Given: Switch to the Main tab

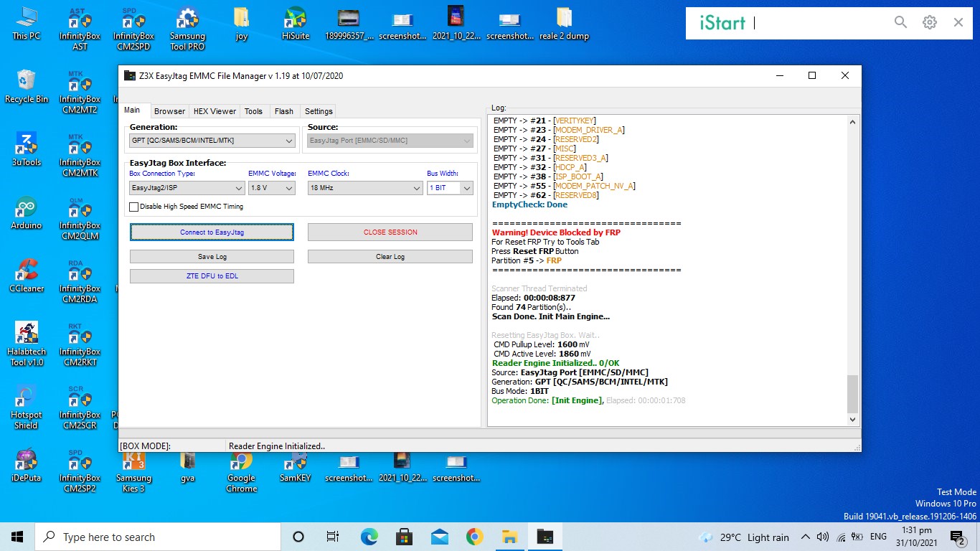Looking at the screenshot, I should [x=132, y=110].
